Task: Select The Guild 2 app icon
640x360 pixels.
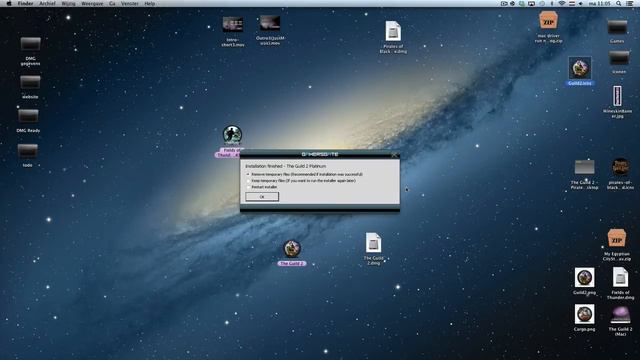Action: [x=292, y=249]
